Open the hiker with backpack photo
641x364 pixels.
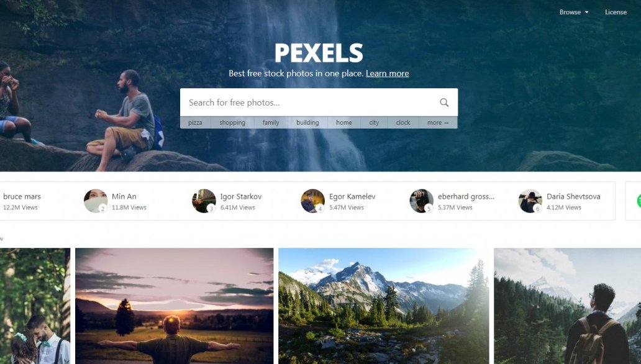(x=568, y=306)
